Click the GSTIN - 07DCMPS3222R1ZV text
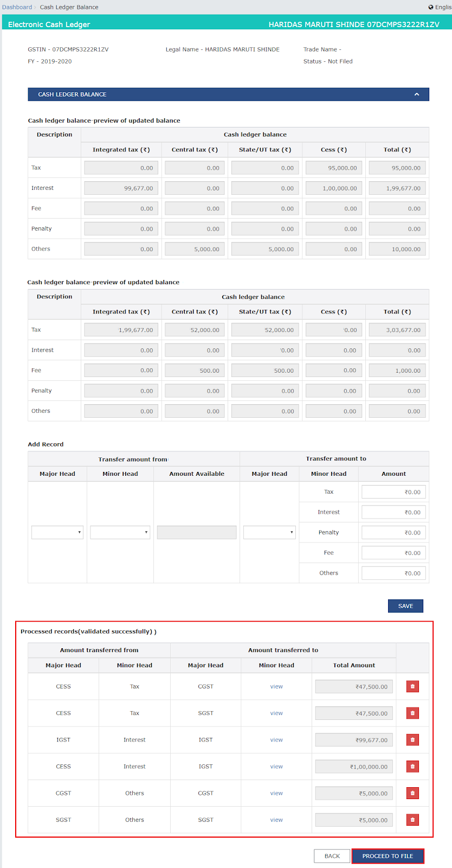This screenshot has height=868, width=452. pyautogui.click(x=68, y=49)
